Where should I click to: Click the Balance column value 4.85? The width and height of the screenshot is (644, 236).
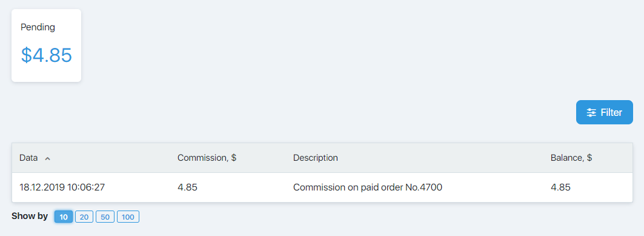pyautogui.click(x=560, y=187)
